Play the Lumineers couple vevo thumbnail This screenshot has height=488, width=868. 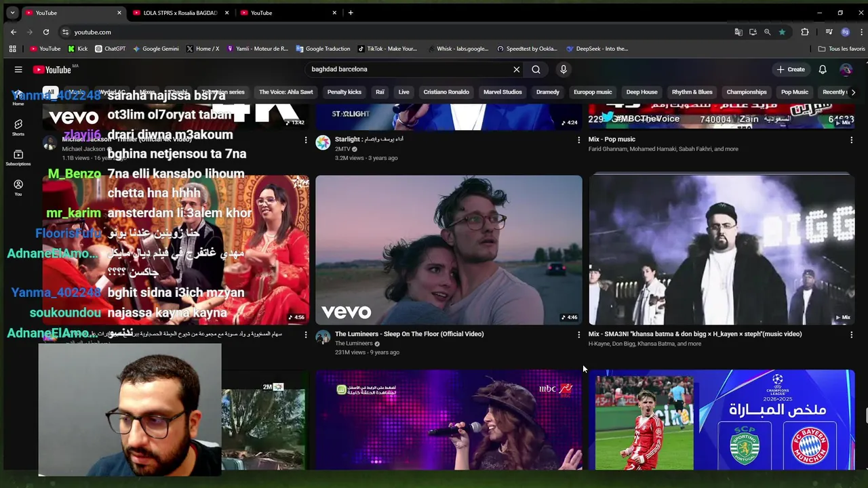point(448,250)
